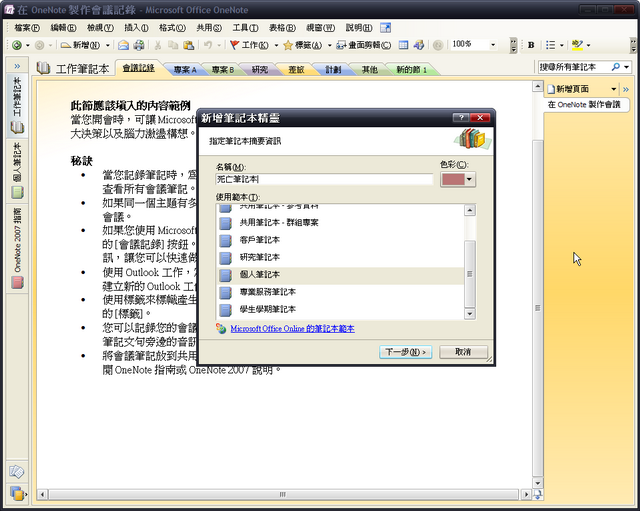Image resolution: width=640 pixels, height=511 pixels.
Task: Open the bullet list style dropdown
Action: [x=562, y=45]
